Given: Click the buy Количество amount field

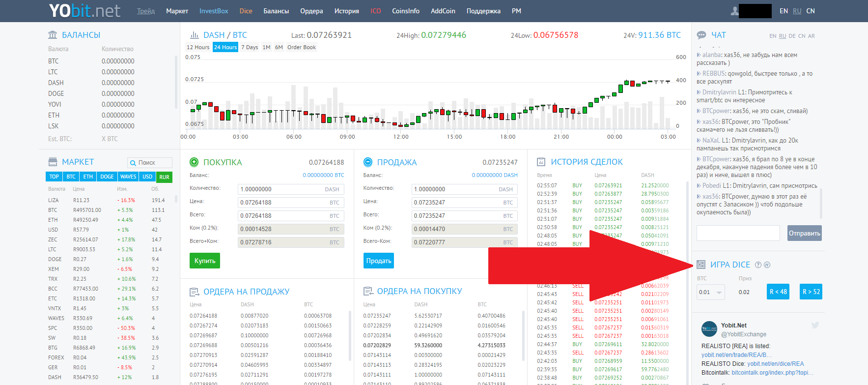Looking at the screenshot, I should coord(291,189).
